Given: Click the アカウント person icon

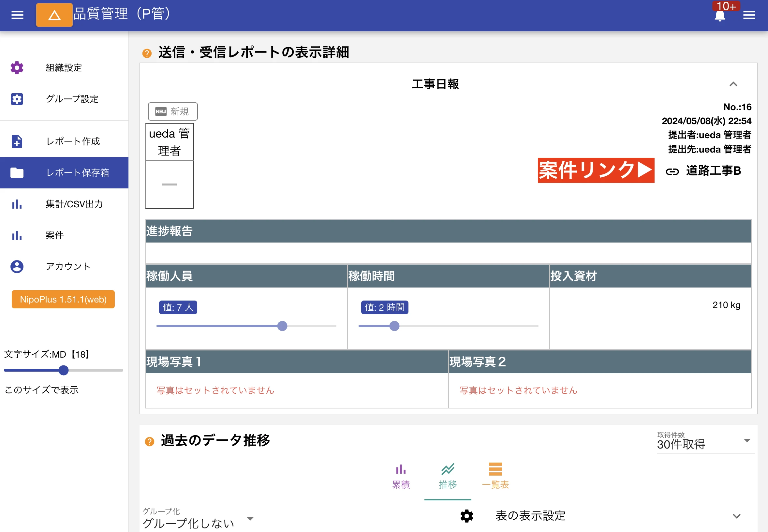Looking at the screenshot, I should [x=17, y=267].
